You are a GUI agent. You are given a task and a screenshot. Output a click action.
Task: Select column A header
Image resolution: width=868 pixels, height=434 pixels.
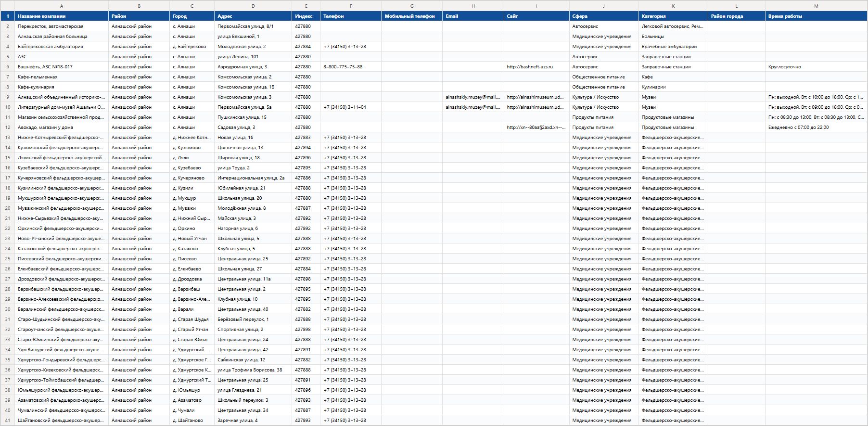62,6
